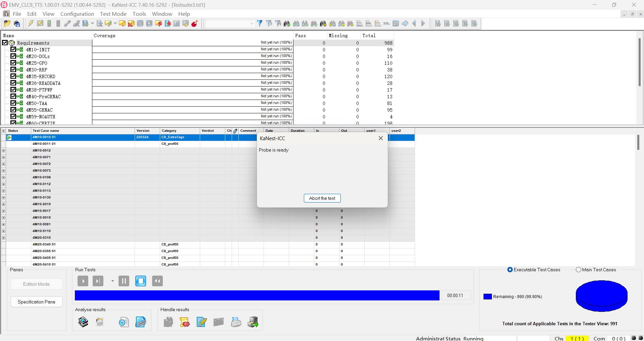Uncheck the 4M10-INIT requirement checkbox
Screen dimensions: 644x341
13,50
